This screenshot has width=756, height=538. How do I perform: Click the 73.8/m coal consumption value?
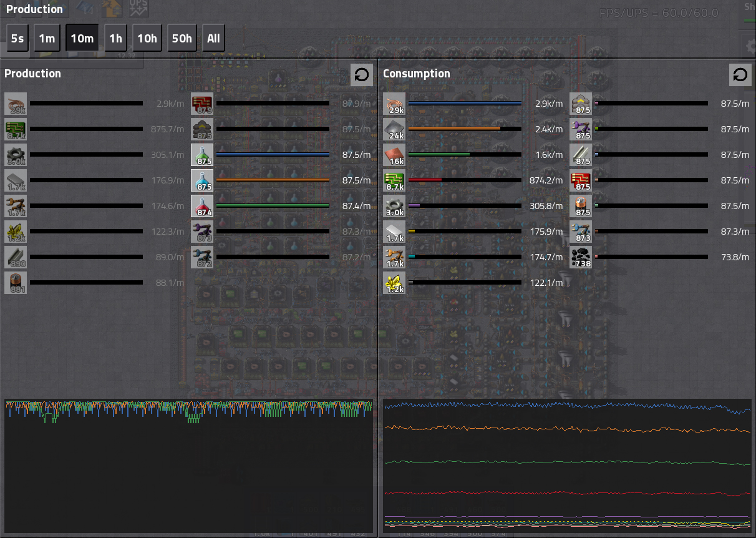click(735, 257)
